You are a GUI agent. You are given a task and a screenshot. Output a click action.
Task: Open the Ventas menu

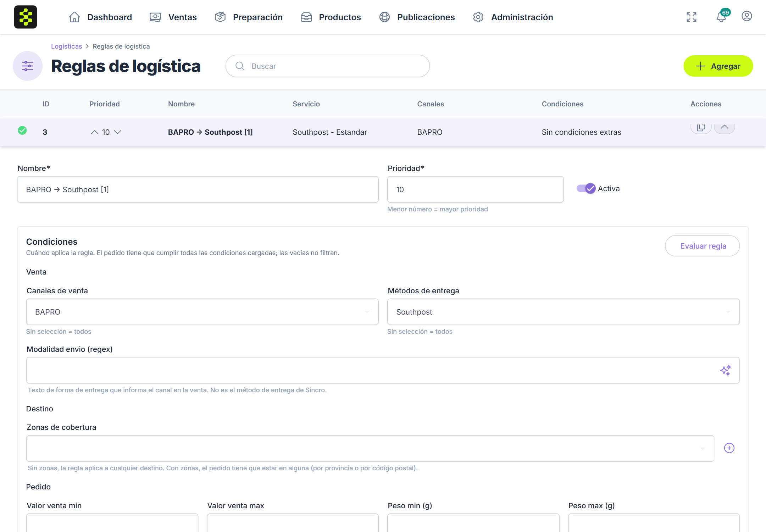(x=173, y=17)
